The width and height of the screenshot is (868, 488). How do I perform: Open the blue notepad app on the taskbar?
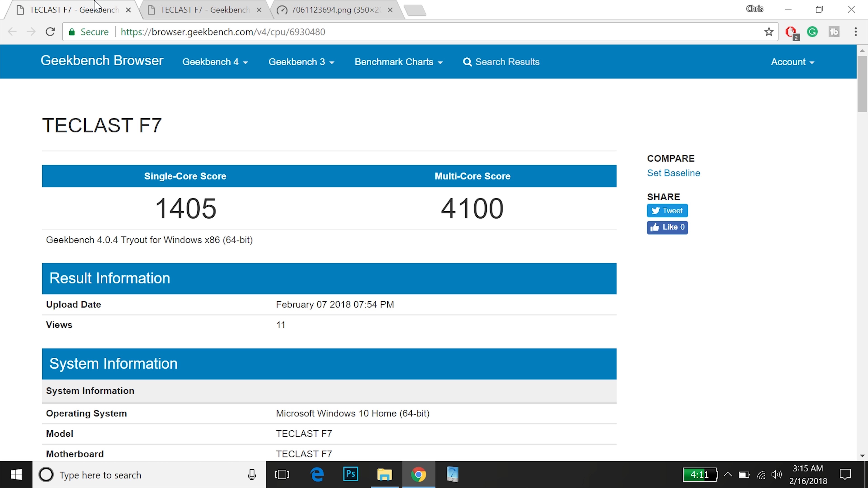[x=452, y=474]
